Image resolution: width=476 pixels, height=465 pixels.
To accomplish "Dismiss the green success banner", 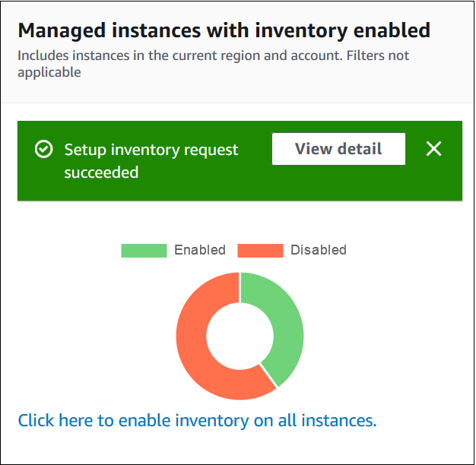I will (x=433, y=149).
